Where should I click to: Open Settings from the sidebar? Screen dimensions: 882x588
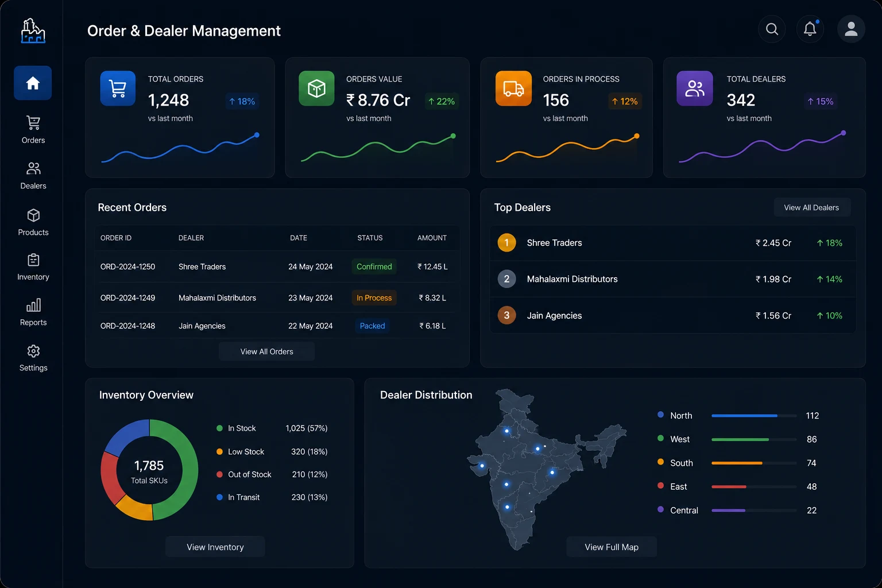(x=33, y=358)
